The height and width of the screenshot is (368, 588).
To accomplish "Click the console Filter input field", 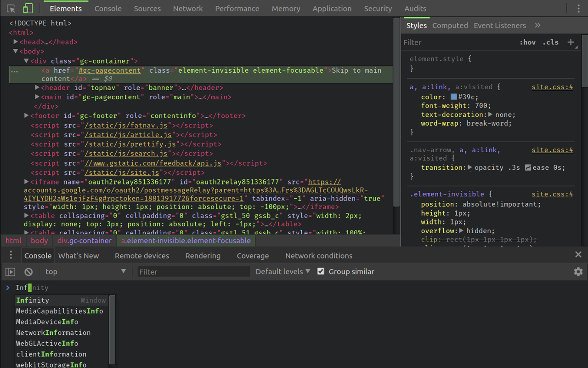I will point(193,271).
